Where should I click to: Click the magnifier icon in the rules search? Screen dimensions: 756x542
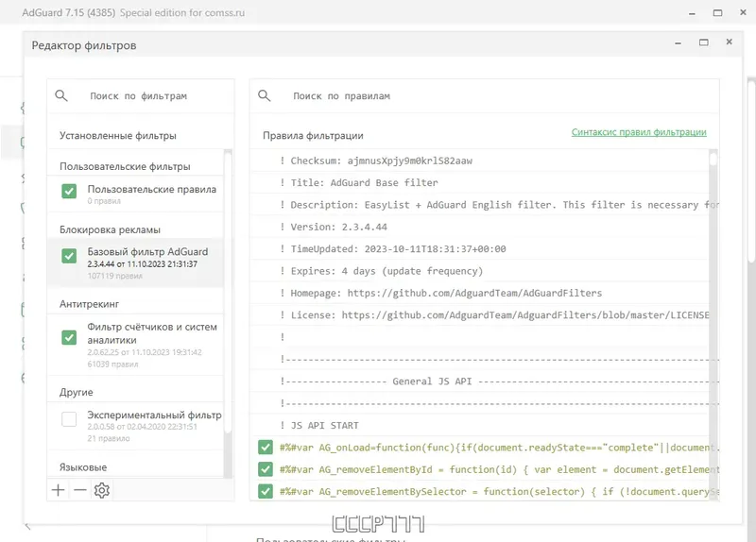pyautogui.click(x=265, y=95)
